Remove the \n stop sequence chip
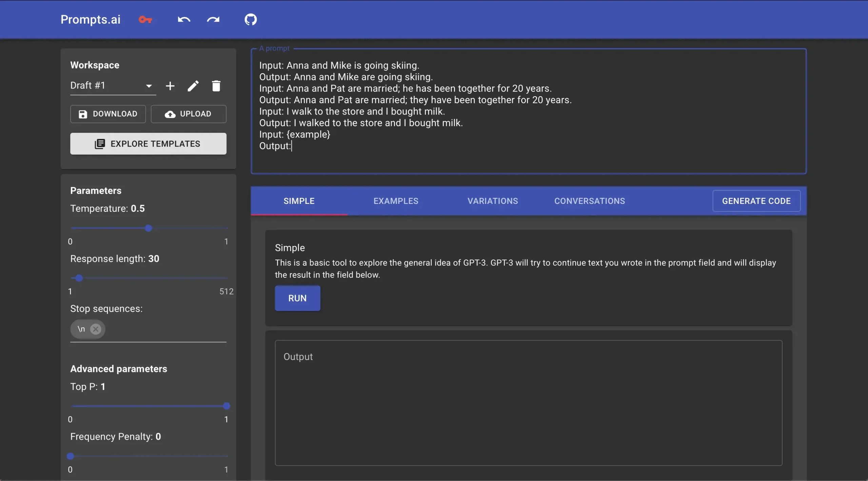 [96, 329]
